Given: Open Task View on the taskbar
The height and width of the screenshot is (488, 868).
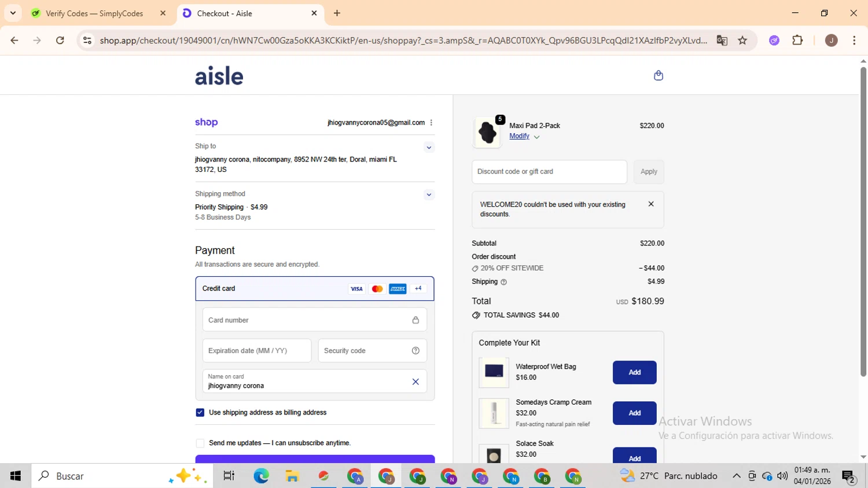Looking at the screenshot, I should [229, 476].
